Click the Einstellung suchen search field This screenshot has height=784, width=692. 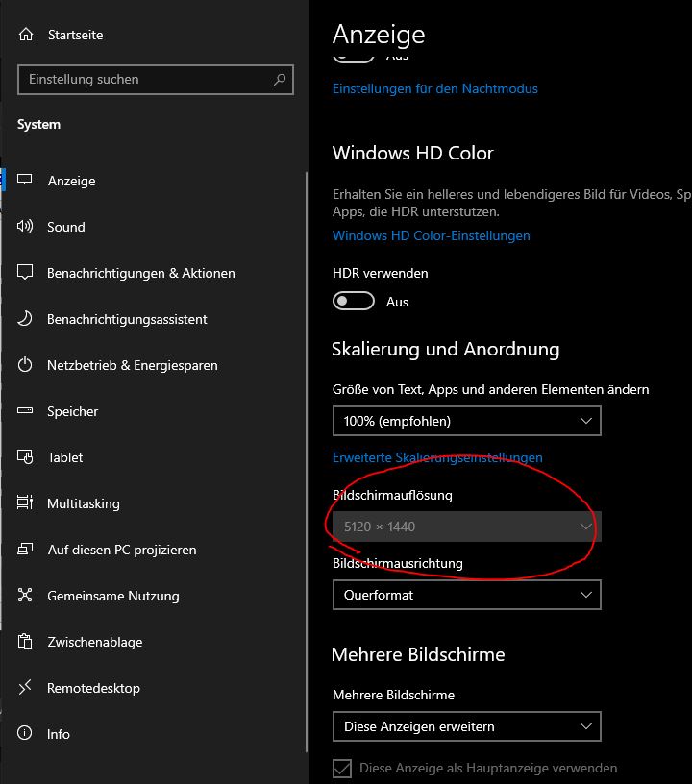(x=144, y=80)
